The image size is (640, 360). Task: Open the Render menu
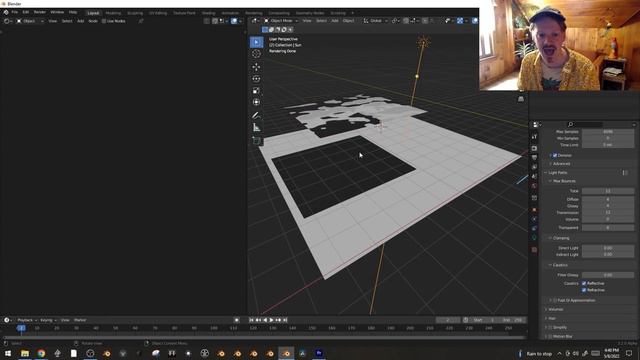40,13
